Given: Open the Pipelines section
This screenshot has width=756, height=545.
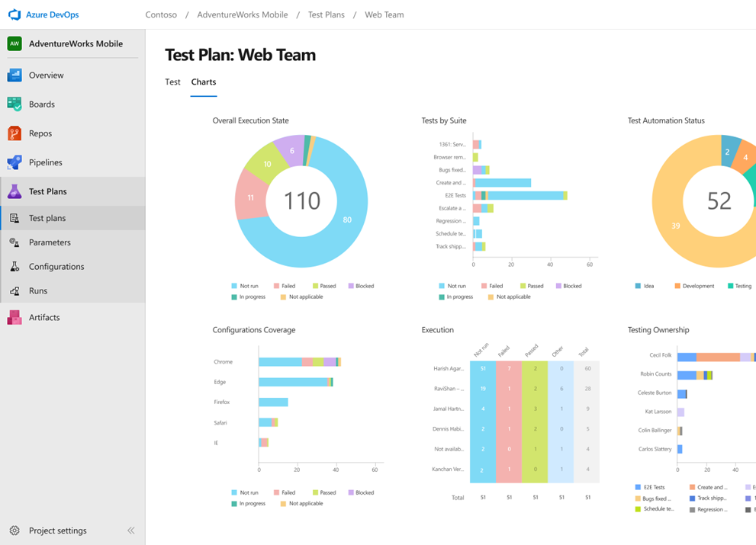Looking at the screenshot, I should tap(47, 162).
